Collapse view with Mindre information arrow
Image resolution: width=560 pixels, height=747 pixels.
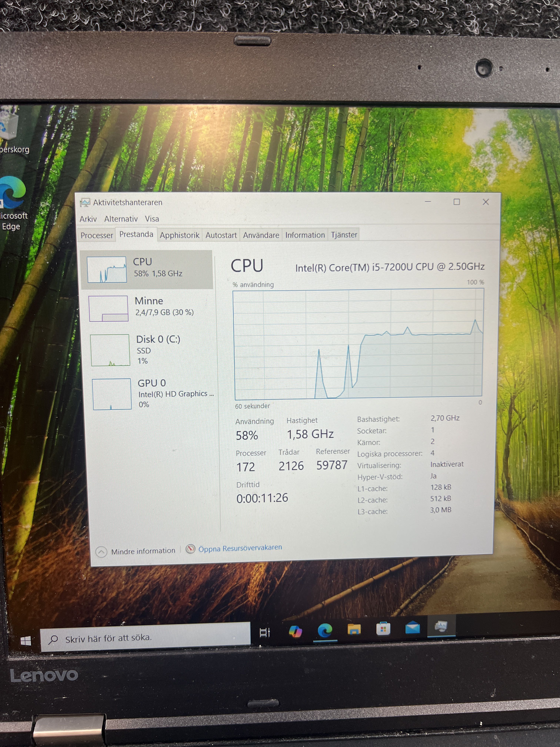[x=102, y=552]
